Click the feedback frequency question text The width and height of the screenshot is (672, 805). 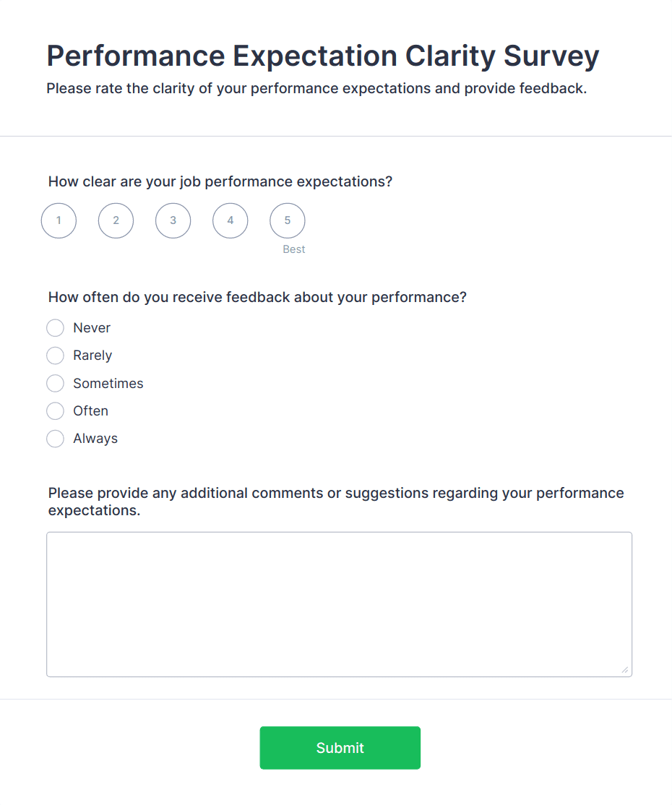257,297
